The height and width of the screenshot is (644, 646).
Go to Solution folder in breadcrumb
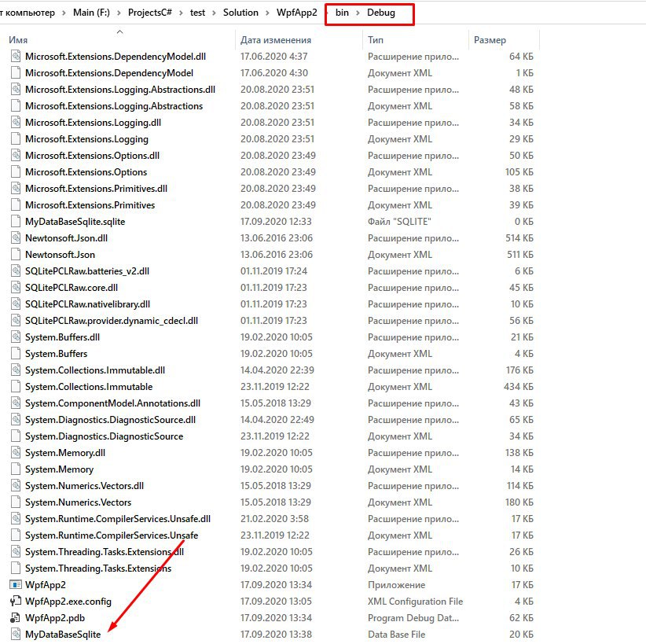coord(240,13)
